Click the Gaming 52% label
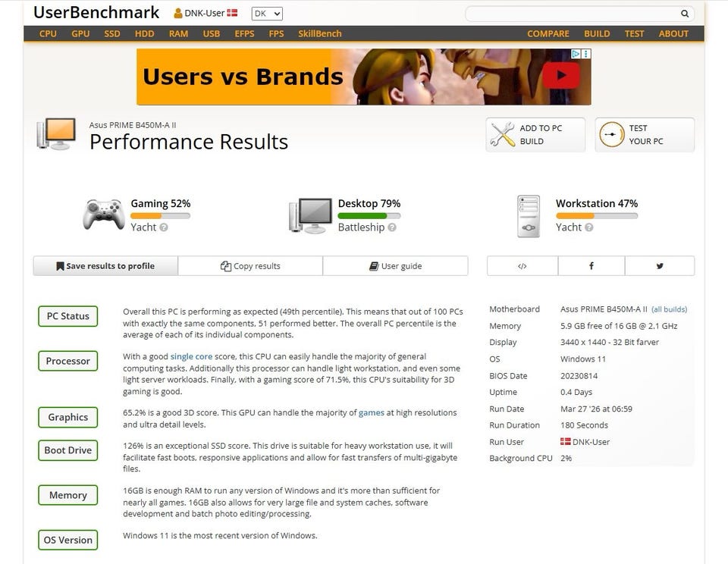This screenshot has width=728, height=564. (161, 203)
